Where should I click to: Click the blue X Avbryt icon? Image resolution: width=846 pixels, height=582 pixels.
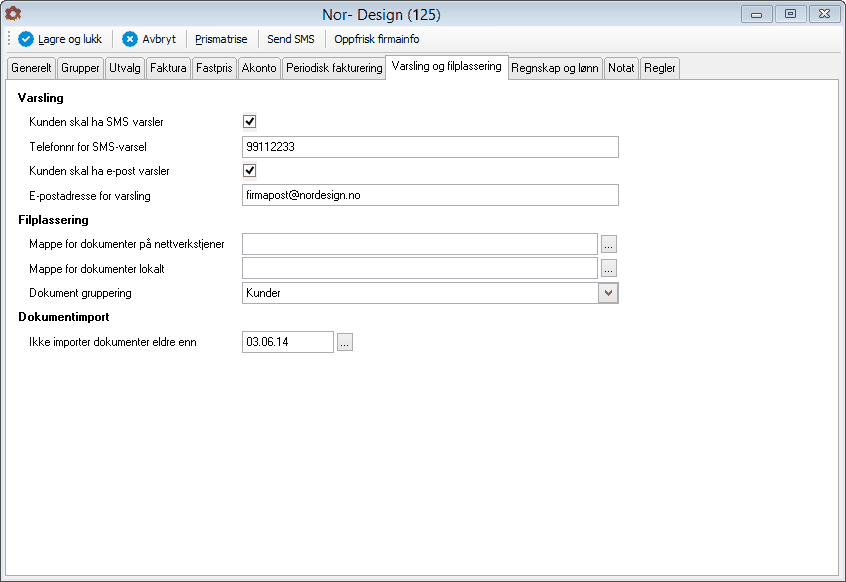point(129,39)
